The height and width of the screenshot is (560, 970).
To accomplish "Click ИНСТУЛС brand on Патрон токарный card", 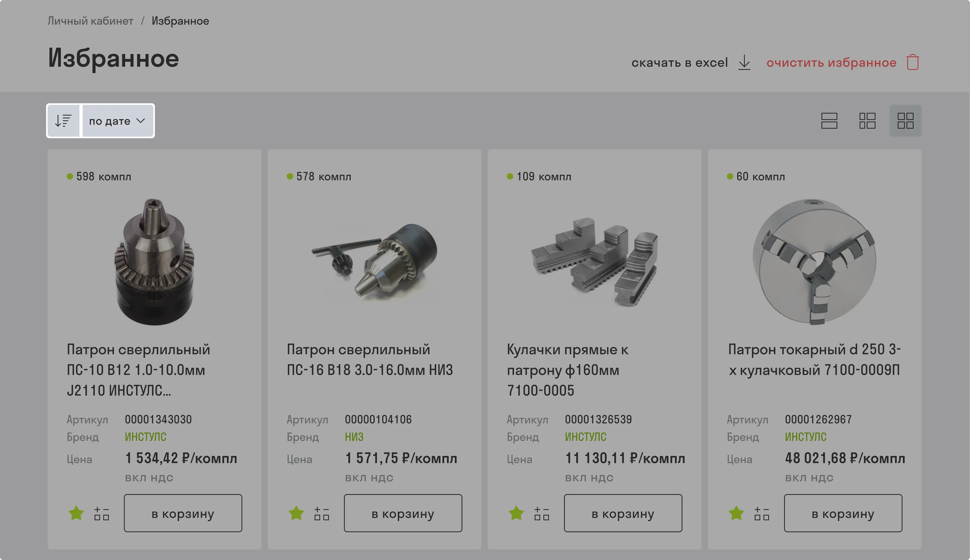I will 805,437.
